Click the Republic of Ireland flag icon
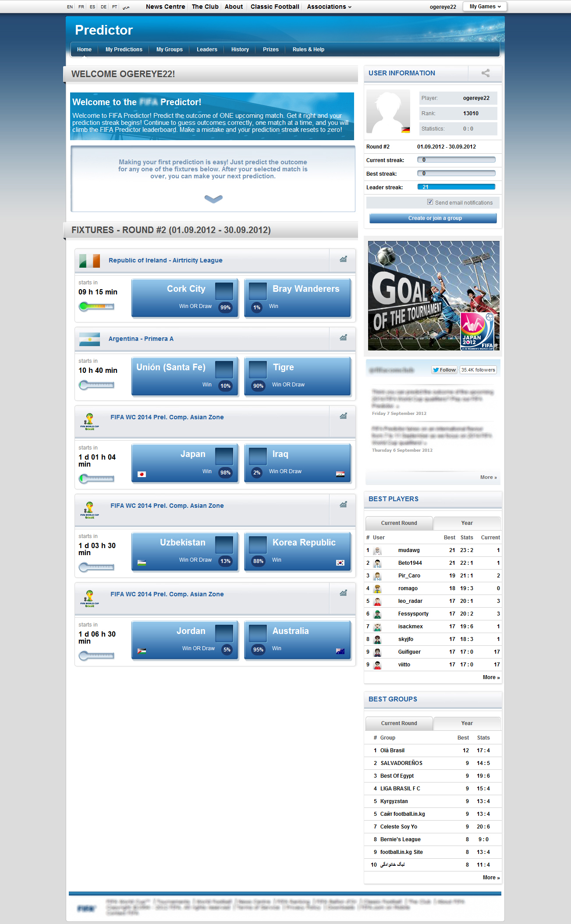Image resolution: width=571 pixels, height=924 pixels. coord(89,261)
